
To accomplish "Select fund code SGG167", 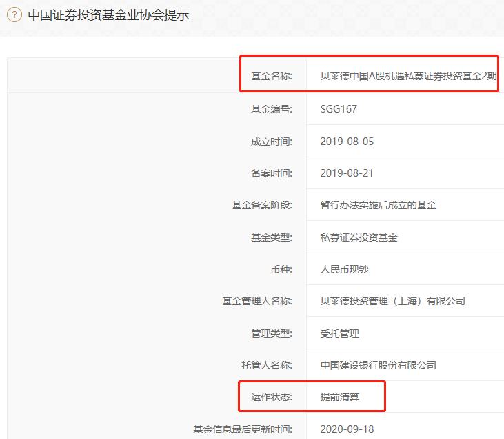I will [x=339, y=109].
